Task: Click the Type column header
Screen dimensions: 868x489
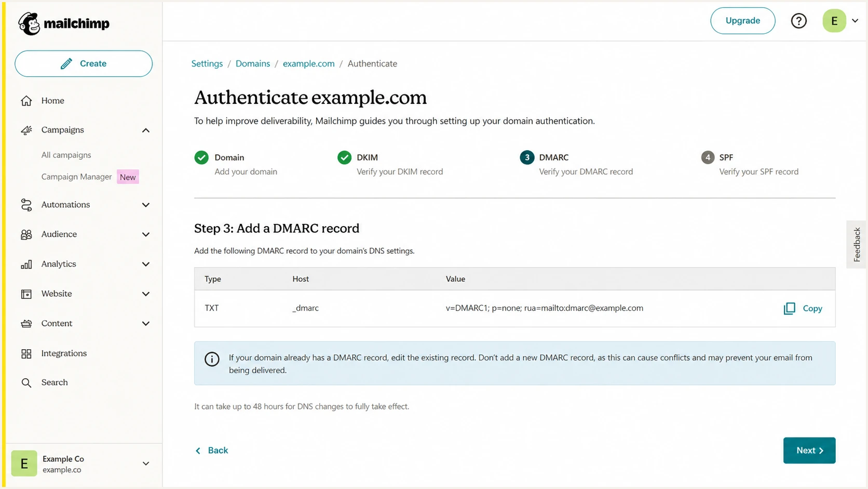Action: pos(213,279)
